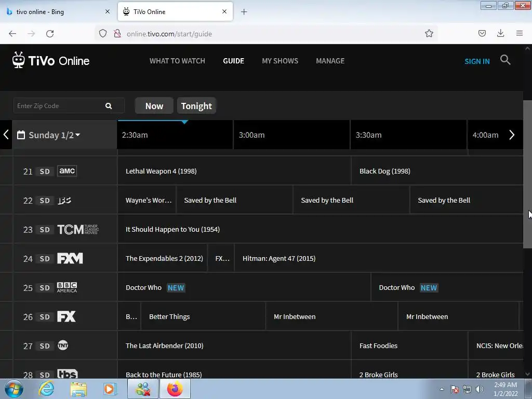Open a new browser tab

[244, 12]
